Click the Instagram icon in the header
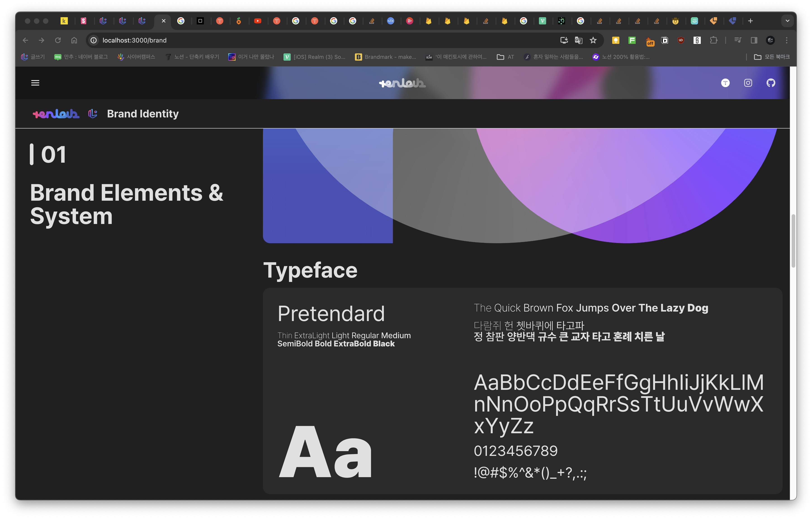 [x=748, y=83]
